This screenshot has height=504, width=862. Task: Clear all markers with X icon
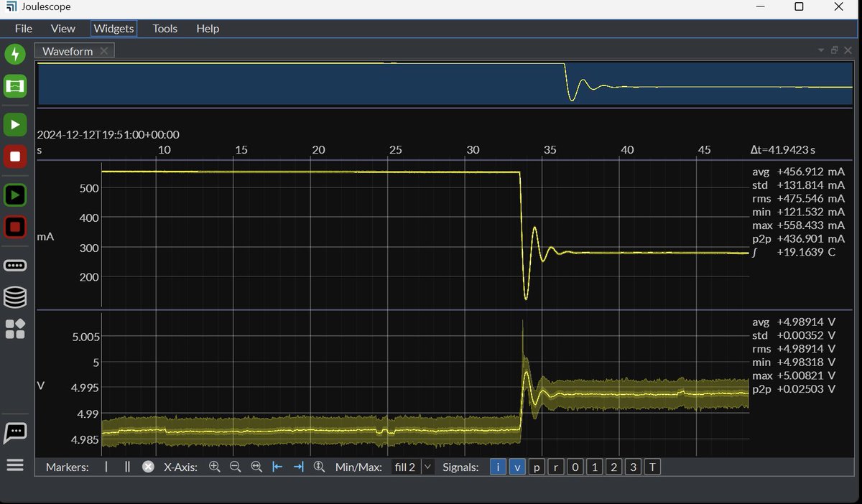tap(148, 467)
